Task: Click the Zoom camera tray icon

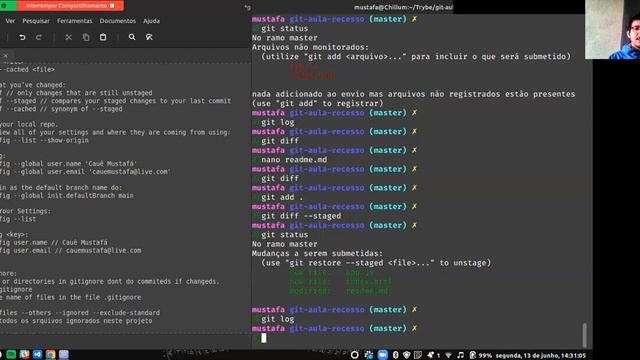Action: (x=382, y=355)
